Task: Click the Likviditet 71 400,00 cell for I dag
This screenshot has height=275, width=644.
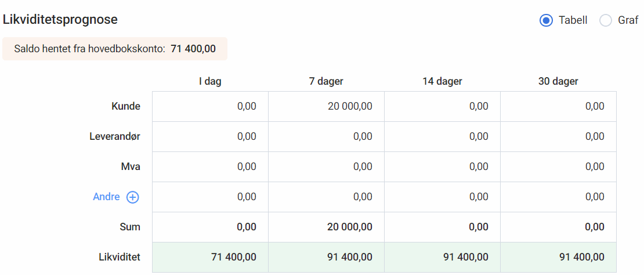Action: 210,258
